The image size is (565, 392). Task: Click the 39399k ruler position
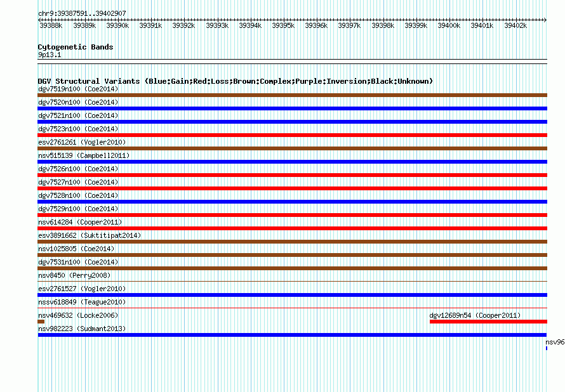(x=416, y=25)
